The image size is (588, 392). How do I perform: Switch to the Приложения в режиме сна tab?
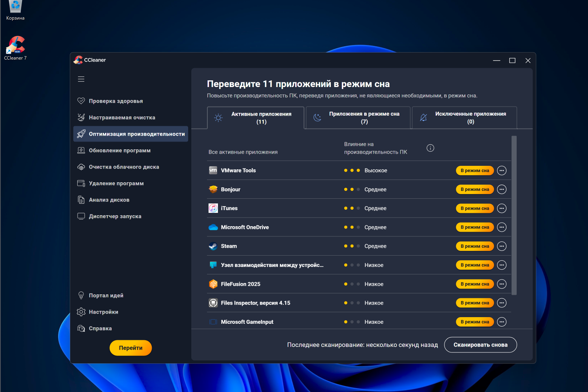point(358,118)
